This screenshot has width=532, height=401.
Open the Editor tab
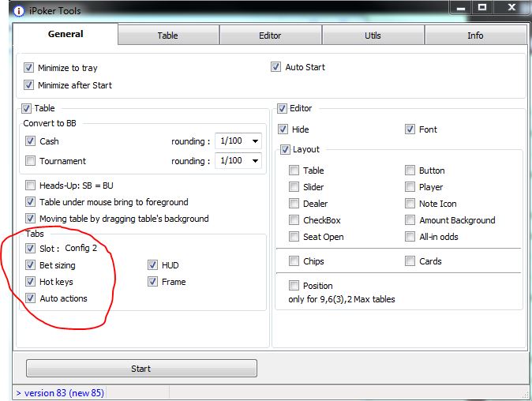point(270,36)
